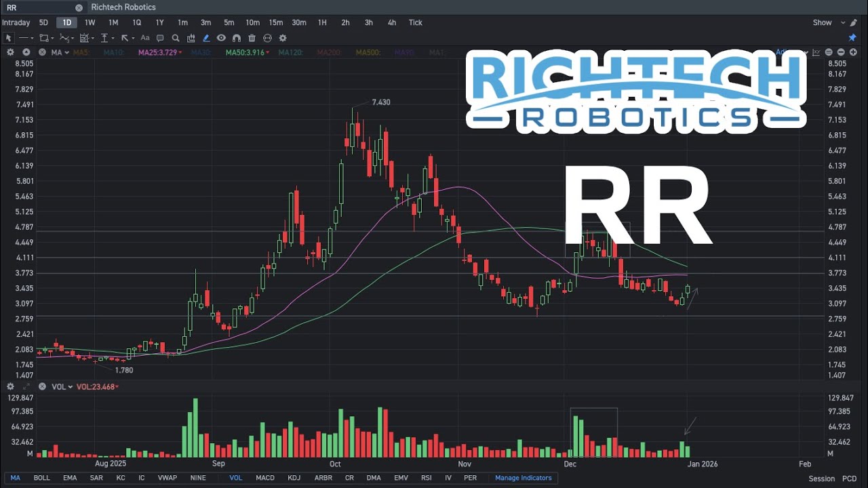
Task: Click the link sync drawings icon
Action: (267, 38)
